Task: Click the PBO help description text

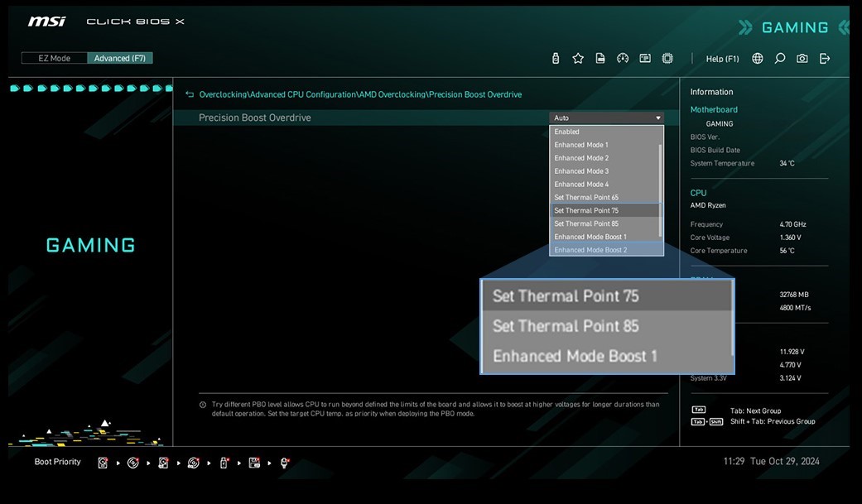Action: [436, 409]
